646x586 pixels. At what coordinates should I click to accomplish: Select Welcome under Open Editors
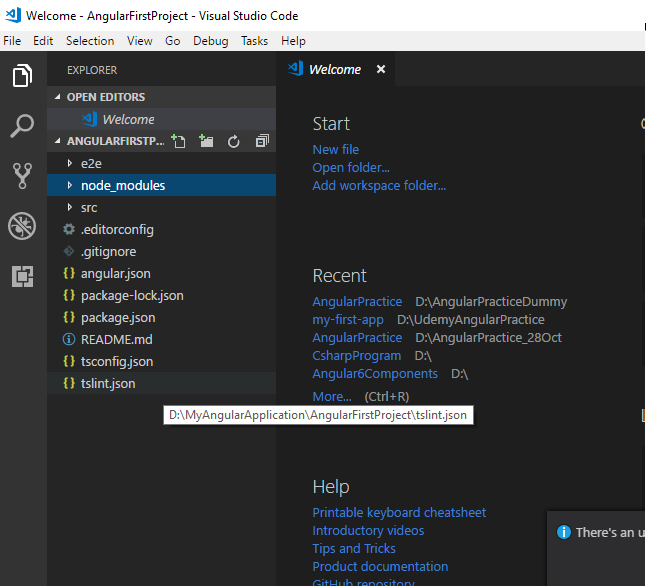click(162, 119)
